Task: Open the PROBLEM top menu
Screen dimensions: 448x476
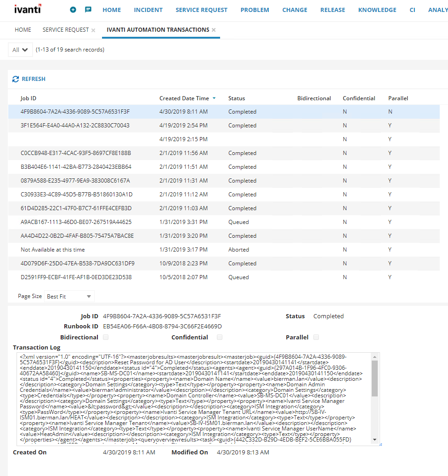Action: [x=255, y=10]
